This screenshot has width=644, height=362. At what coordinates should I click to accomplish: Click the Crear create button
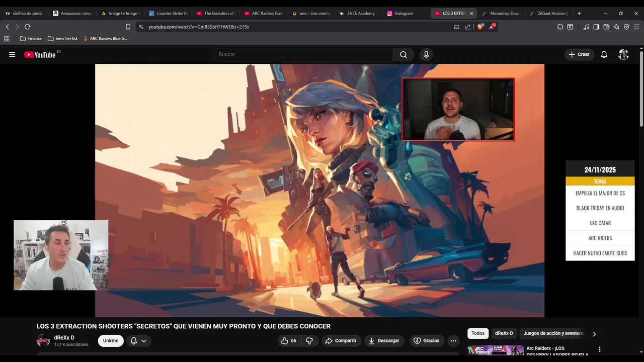[x=579, y=55]
